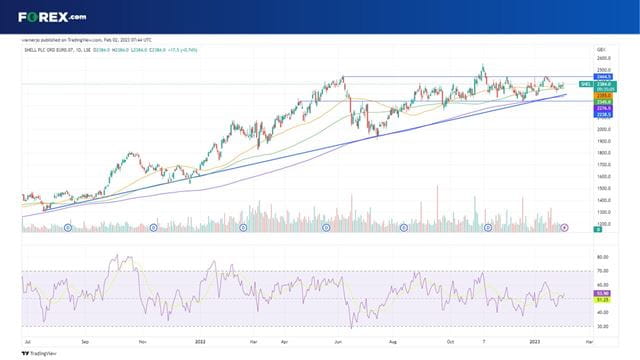Click the 1500.0 price axis label
640x360 pixels.
pyautogui.click(x=604, y=189)
